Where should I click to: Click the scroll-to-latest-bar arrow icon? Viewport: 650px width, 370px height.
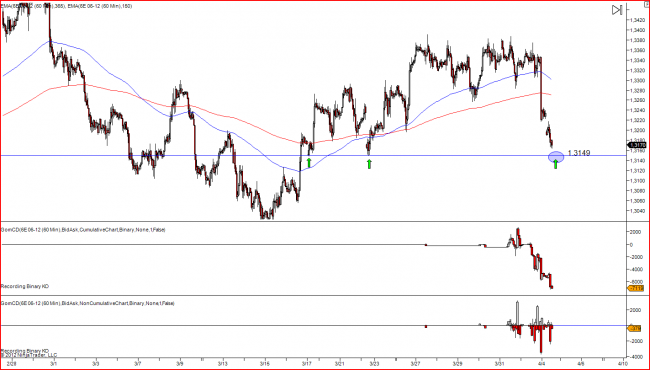pos(617,10)
